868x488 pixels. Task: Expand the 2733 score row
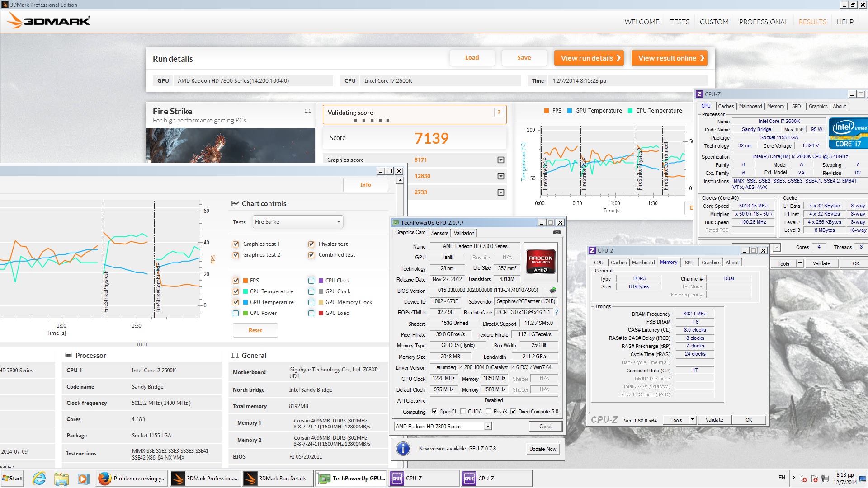click(x=500, y=192)
